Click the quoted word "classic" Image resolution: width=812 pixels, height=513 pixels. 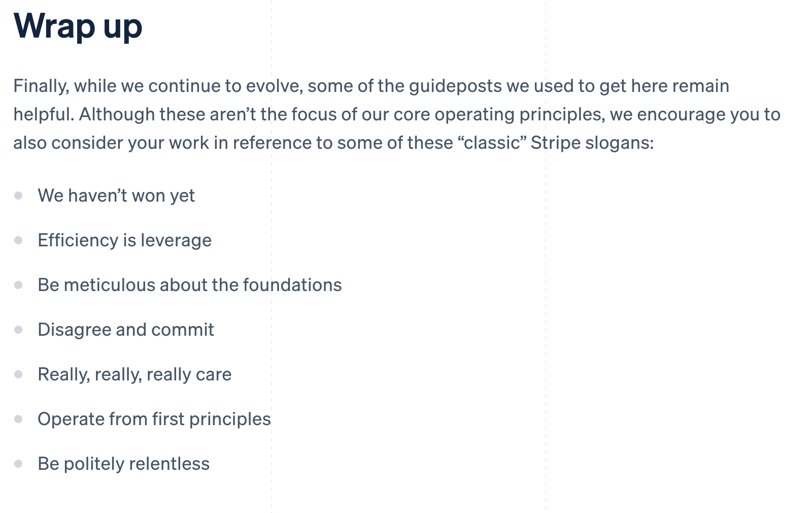point(492,143)
